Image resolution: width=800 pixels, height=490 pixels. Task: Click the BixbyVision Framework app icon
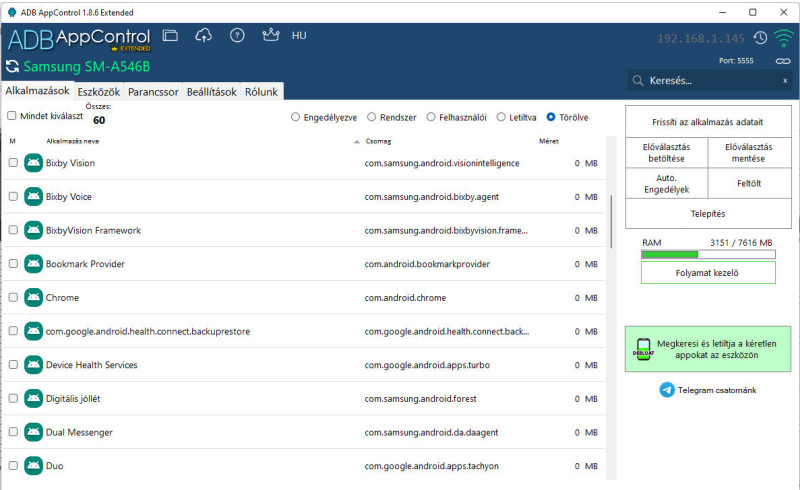[34, 230]
